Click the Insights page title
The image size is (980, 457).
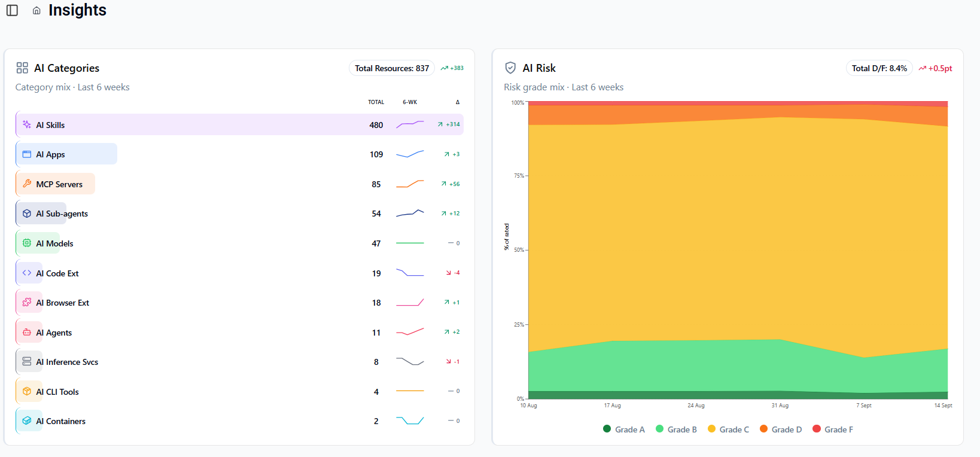(77, 10)
